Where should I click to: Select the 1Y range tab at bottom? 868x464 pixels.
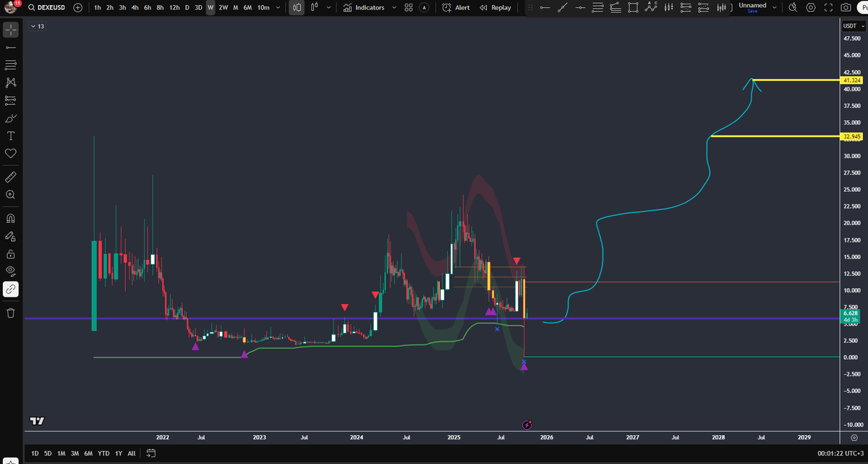pos(117,452)
